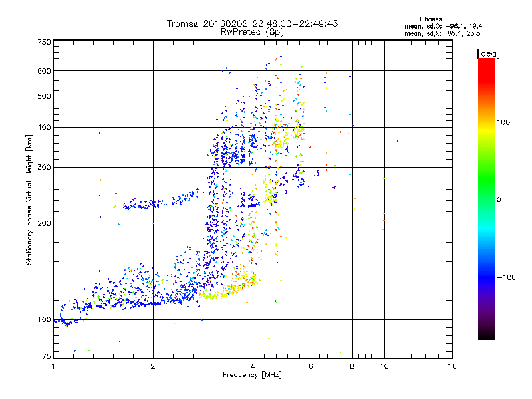
Task: Click the colorbar tick label '-100'
Action: (506, 277)
